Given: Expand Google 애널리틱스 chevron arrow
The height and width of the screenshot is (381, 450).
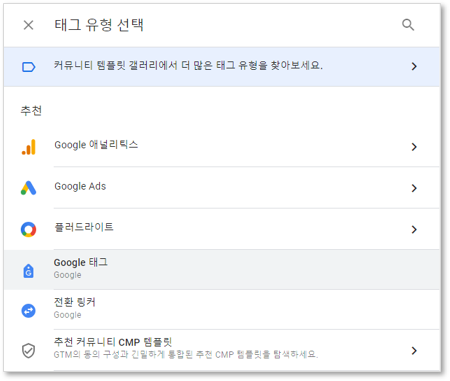Looking at the screenshot, I should click(x=414, y=147).
